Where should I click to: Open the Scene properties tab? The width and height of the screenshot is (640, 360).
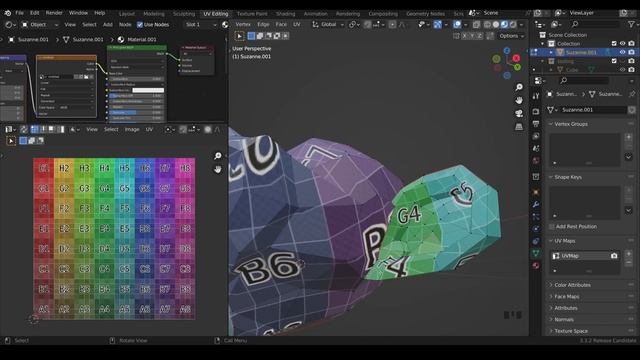pyautogui.click(x=536, y=148)
